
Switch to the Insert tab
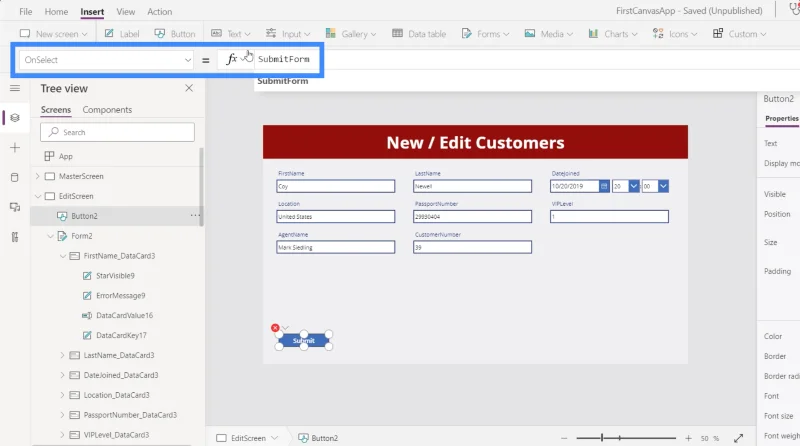(x=92, y=11)
